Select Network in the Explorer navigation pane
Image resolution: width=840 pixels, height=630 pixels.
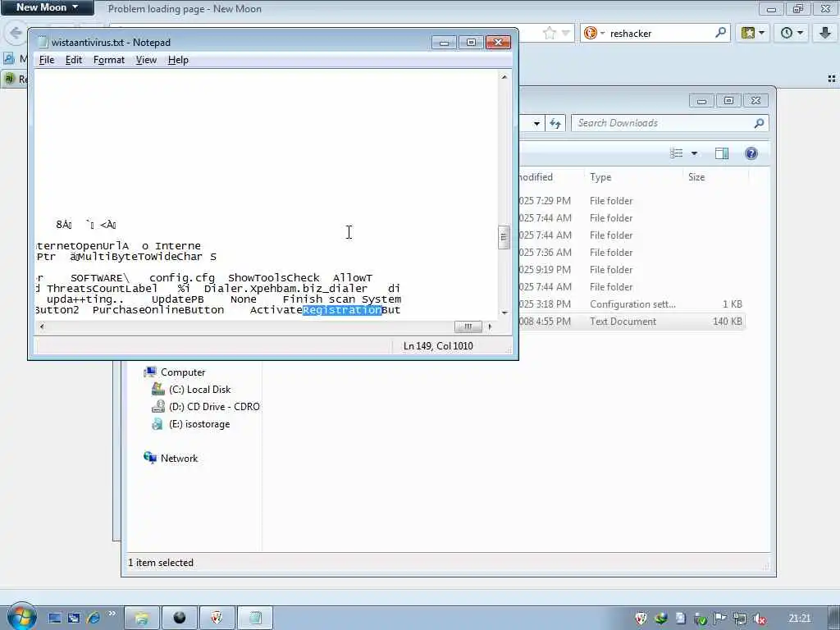click(x=179, y=458)
